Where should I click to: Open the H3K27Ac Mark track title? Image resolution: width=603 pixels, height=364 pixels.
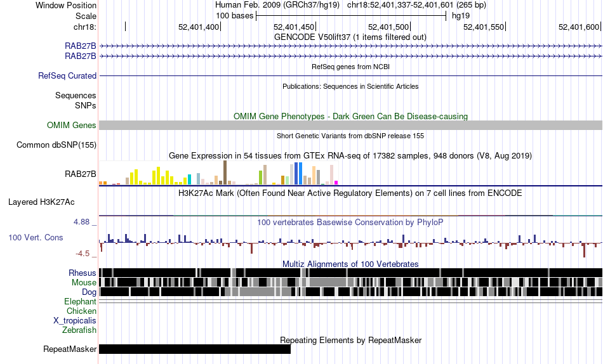350,193
